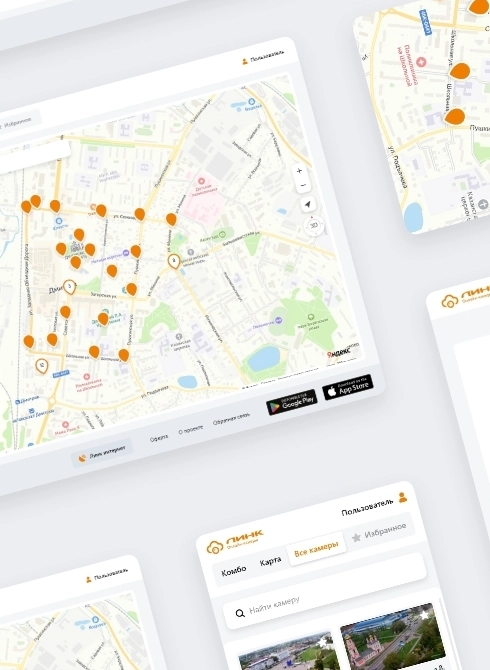This screenshot has width=490, height=670.
Task: Click the map zoom in plus button
Action: pyautogui.click(x=299, y=171)
